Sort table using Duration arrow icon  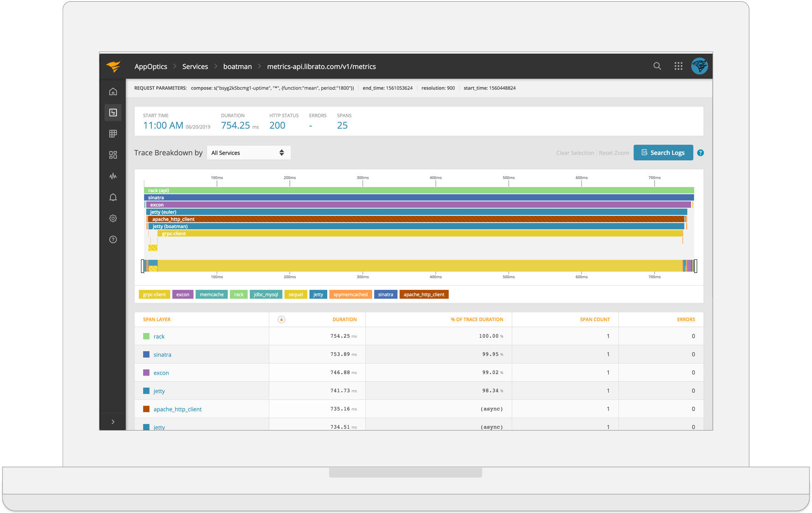point(281,319)
